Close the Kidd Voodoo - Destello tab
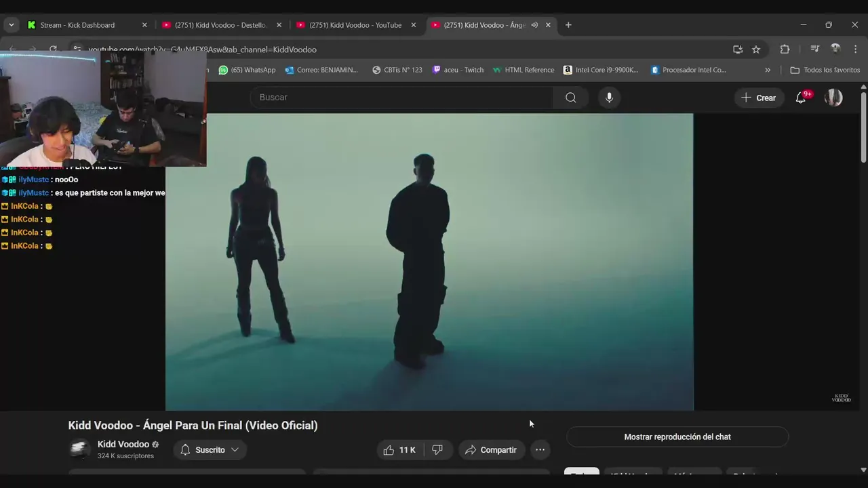Viewport: 868px width, 488px height. [x=279, y=25]
